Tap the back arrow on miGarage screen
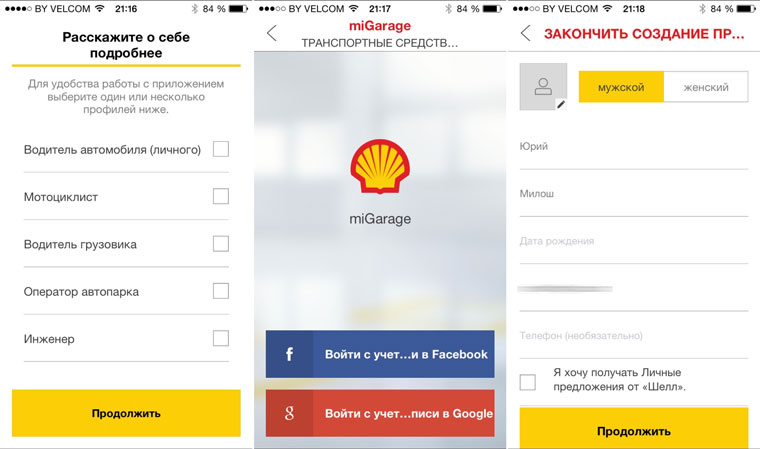 click(272, 33)
